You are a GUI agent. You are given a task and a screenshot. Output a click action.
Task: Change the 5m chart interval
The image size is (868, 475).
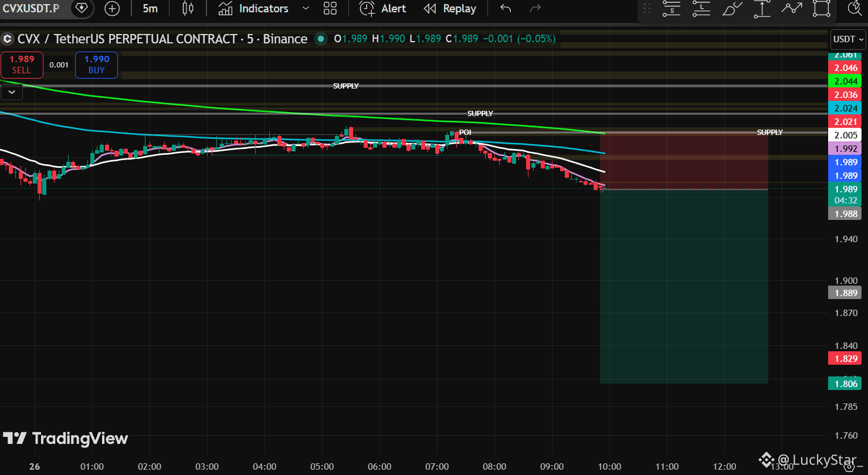coord(150,8)
